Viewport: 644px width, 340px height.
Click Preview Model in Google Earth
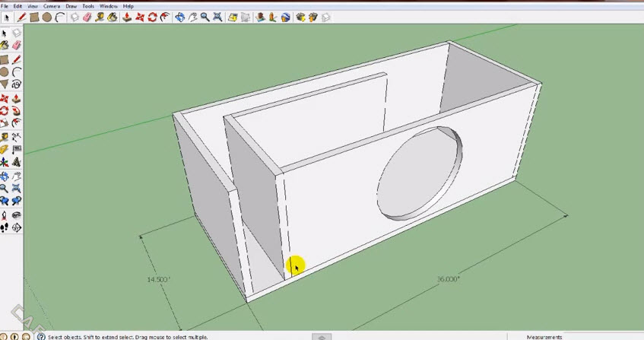tap(285, 17)
